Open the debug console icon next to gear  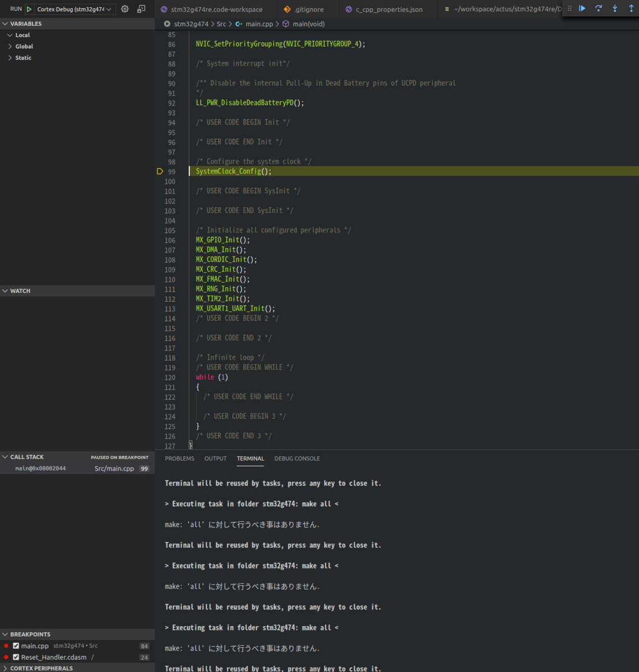(x=141, y=9)
